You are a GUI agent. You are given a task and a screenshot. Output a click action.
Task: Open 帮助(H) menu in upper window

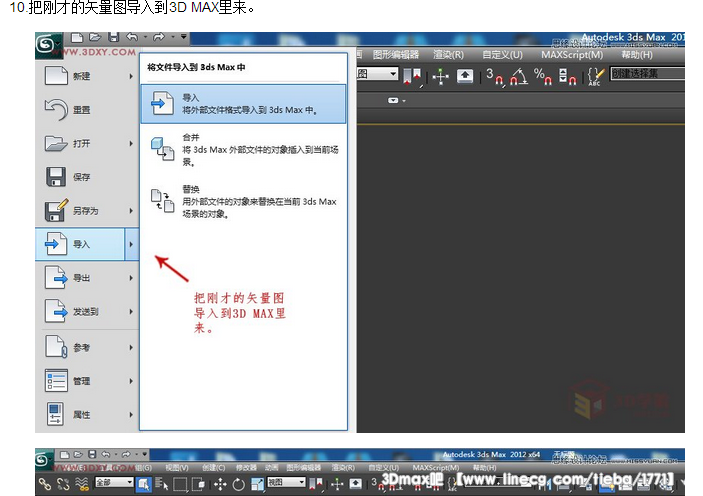click(637, 55)
